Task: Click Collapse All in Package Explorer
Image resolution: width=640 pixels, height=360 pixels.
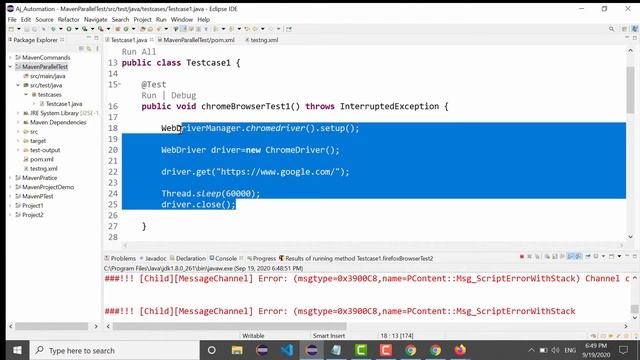Action: [x=81, y=49]
